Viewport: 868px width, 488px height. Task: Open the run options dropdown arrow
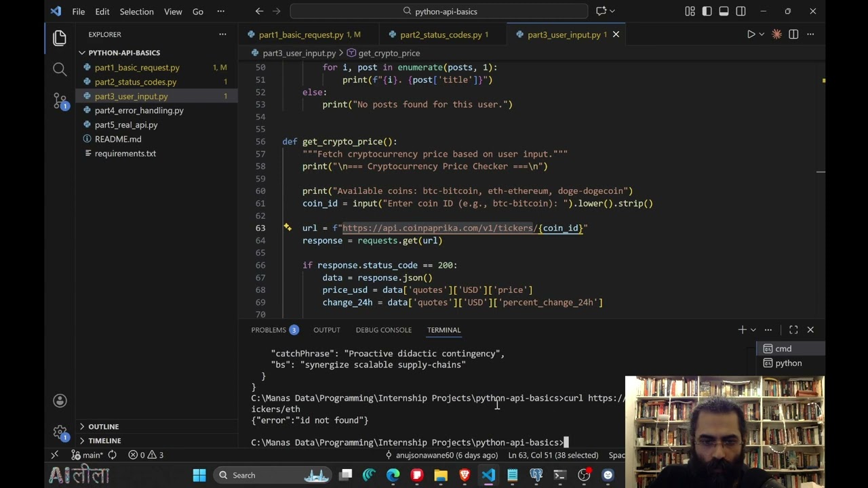(762, 34)
